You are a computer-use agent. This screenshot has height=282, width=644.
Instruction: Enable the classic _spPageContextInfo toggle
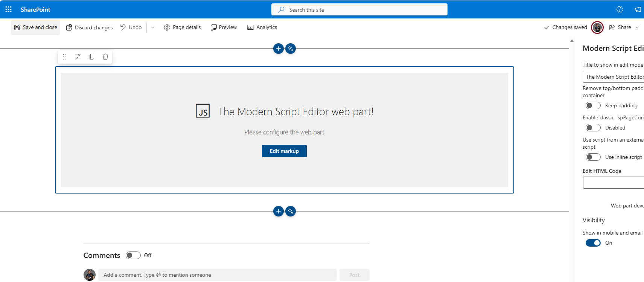593,128
